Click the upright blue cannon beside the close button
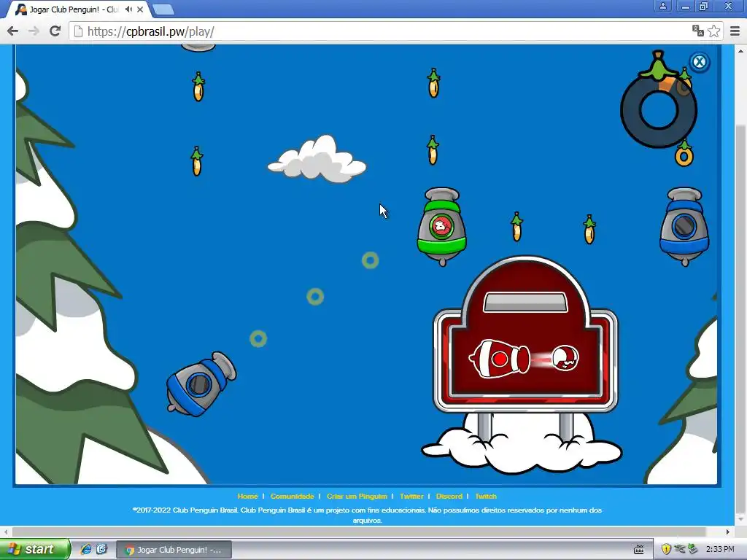This screenshot has width=747, height=560. click(x=684, y=226)
